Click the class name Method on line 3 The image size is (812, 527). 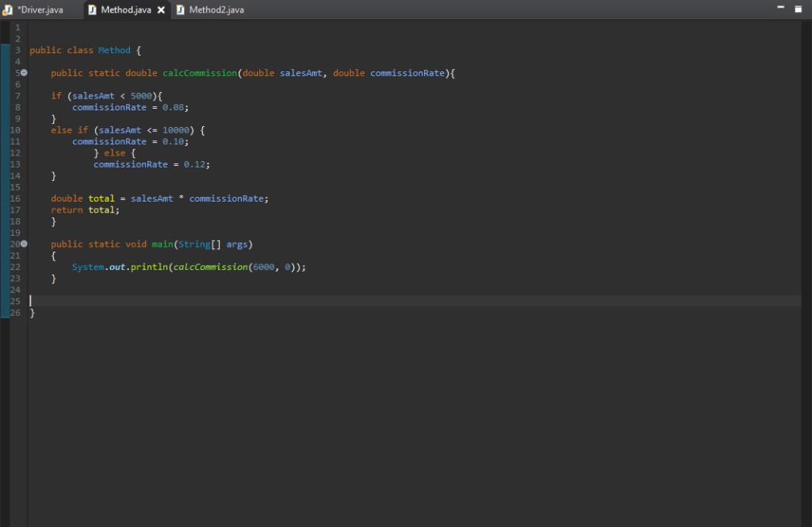tap(114, 50)
